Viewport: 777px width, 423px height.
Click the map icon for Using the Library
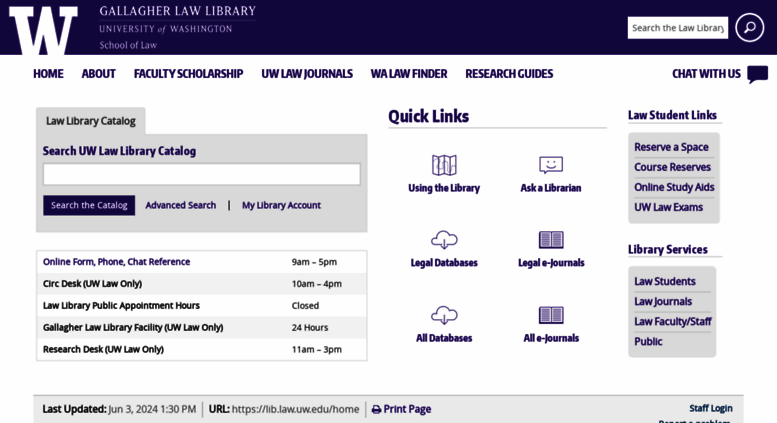444,165
